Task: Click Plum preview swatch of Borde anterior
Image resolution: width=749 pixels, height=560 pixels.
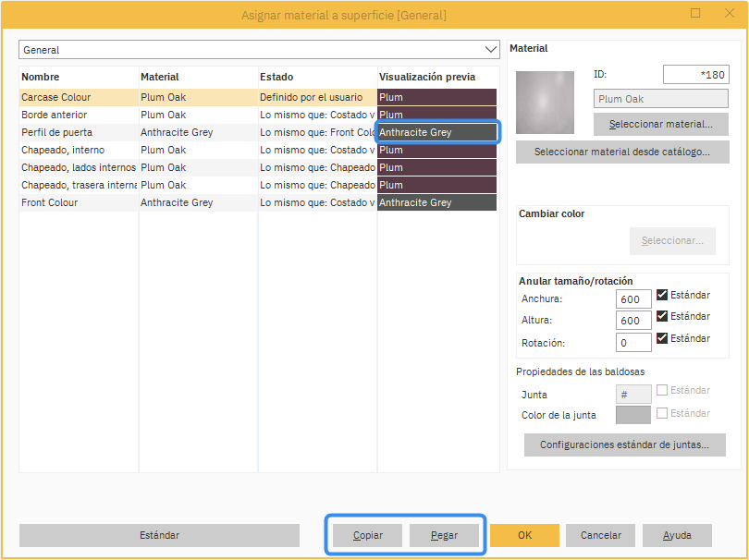Action: [436, 115]
